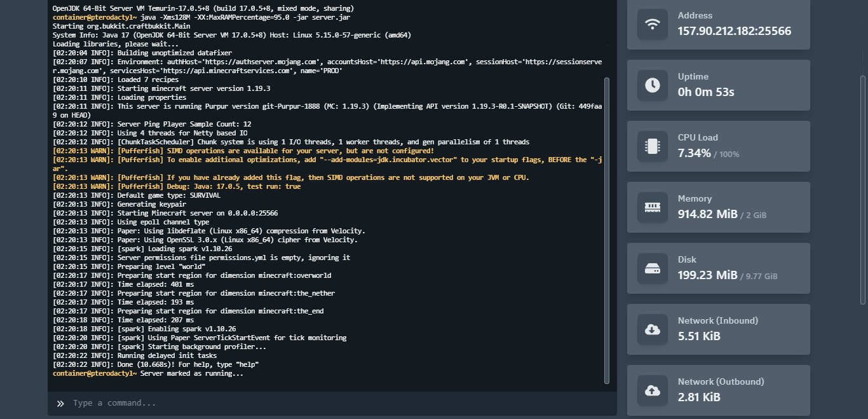Click the console's vertical scrollbar
Image resolution: width=868 pixels, height=419 pixels.
coord(606,229)
